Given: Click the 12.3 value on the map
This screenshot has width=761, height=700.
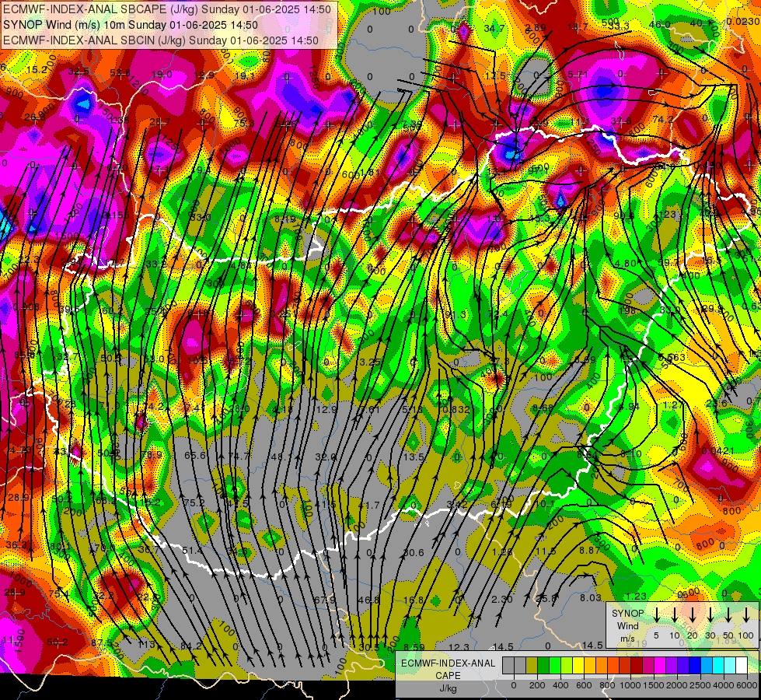Looking at the screenshot, I should [459, 647].
